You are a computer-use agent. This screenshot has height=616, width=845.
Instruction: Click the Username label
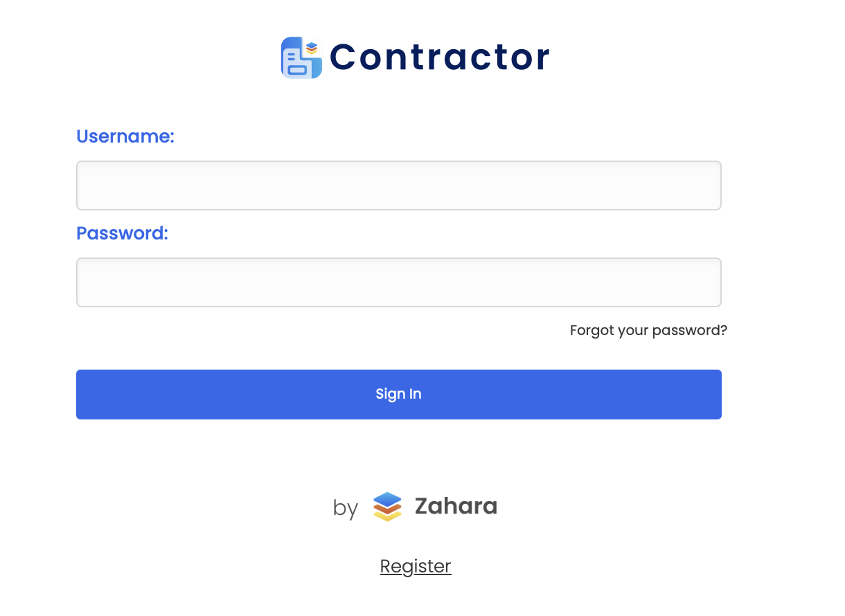coord(125,136)
